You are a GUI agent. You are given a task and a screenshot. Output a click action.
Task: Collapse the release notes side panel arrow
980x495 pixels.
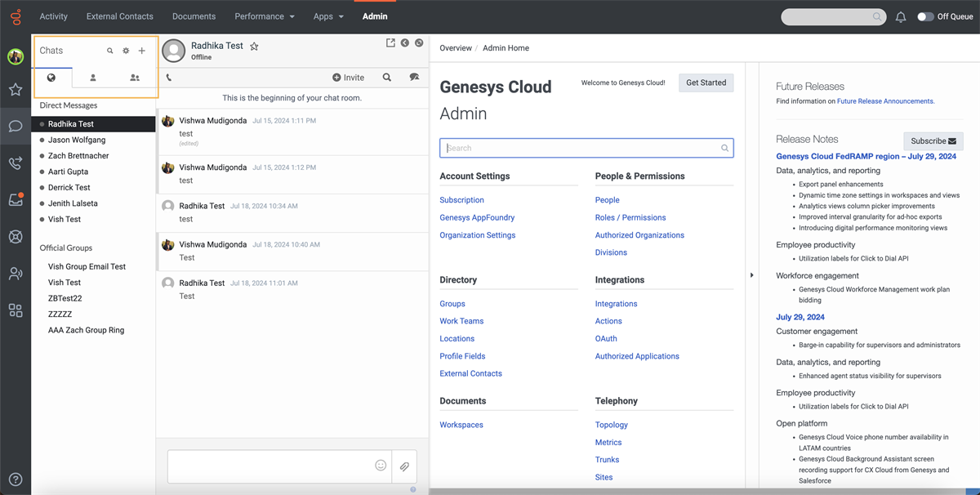tap(751, 275)
